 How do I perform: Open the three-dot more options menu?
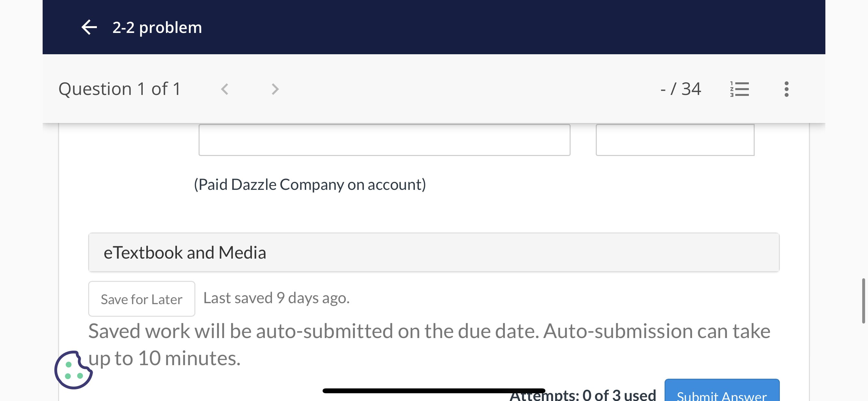786,89
